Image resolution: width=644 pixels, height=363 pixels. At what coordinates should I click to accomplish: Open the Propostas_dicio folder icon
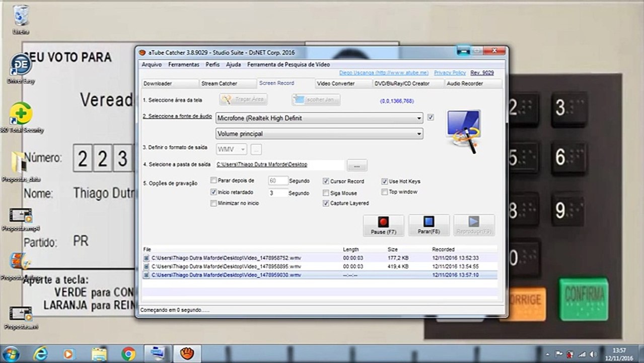pos(21,166)
